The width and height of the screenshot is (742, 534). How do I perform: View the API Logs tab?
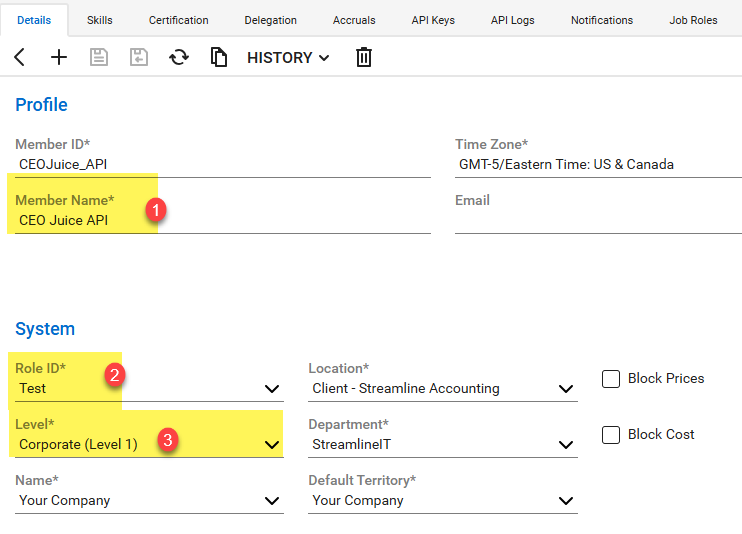click(512, 20)
